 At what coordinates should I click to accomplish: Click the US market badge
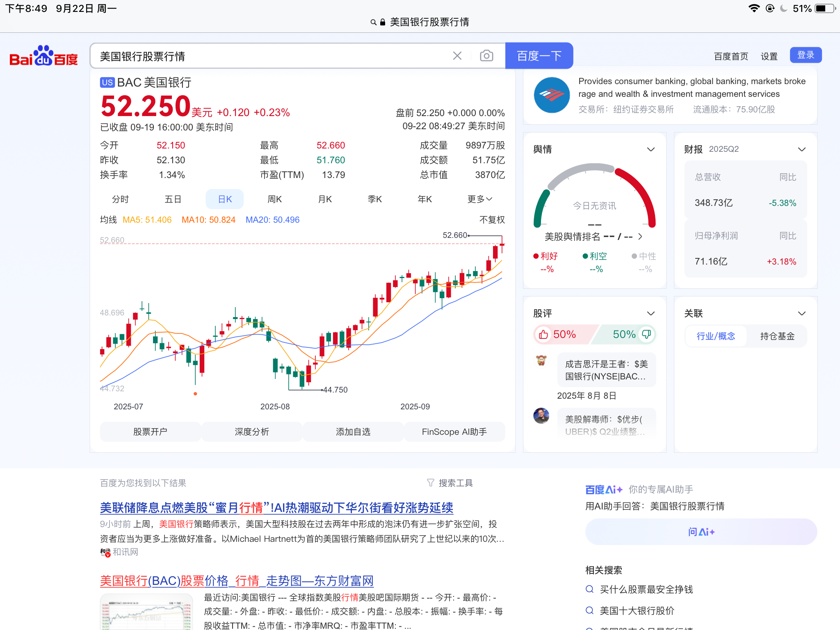point(107,82)
